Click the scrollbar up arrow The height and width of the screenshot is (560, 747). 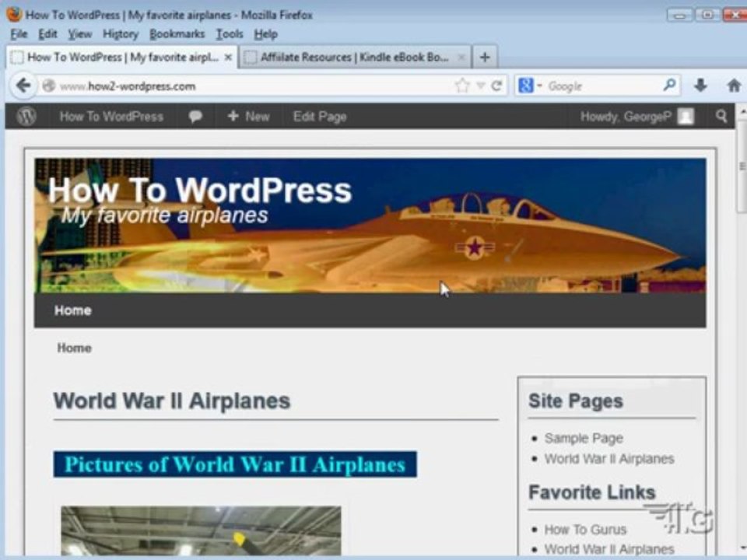pos(742,111)
